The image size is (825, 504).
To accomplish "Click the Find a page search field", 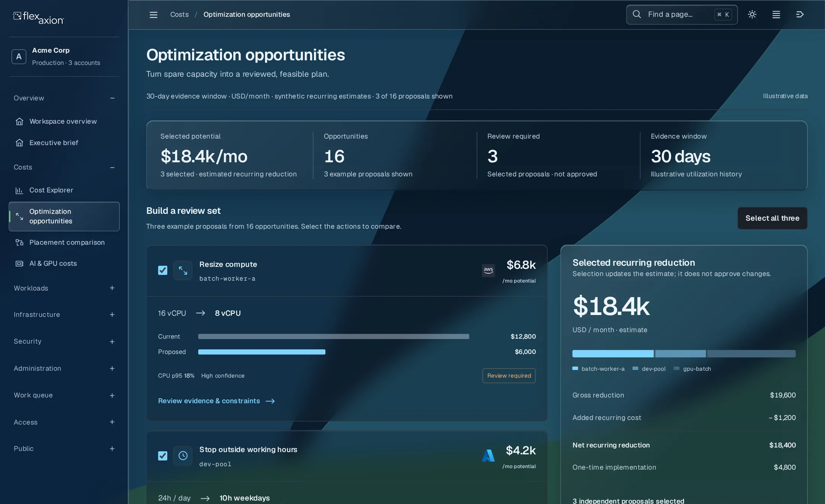I will [x=682, y=15].
